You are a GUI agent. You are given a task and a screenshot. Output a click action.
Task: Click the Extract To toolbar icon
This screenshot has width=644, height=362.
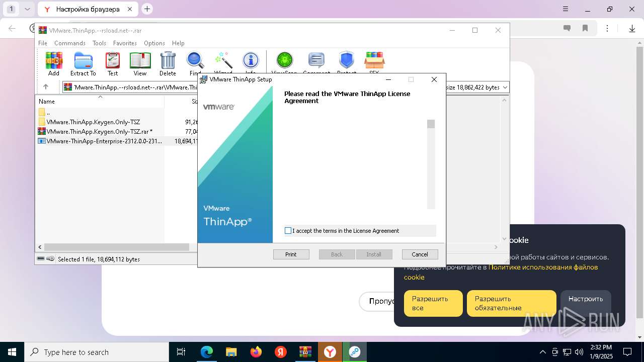click(x=83, y=63)
